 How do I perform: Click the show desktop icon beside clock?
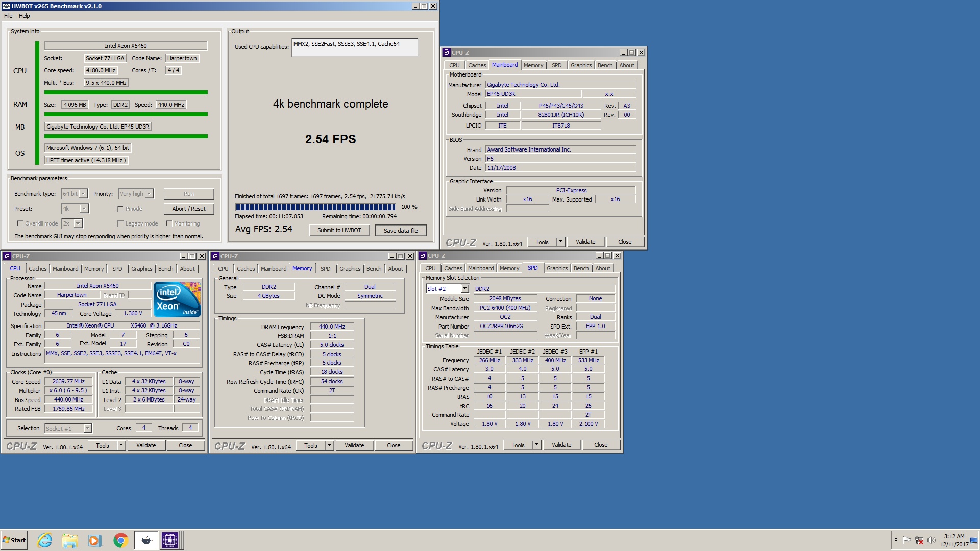click(974, 540)
